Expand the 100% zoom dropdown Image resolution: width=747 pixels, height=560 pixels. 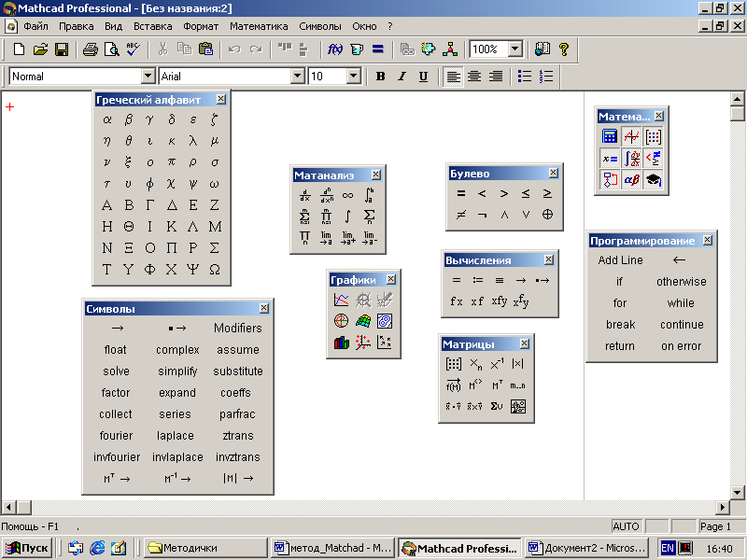point(514,49)
